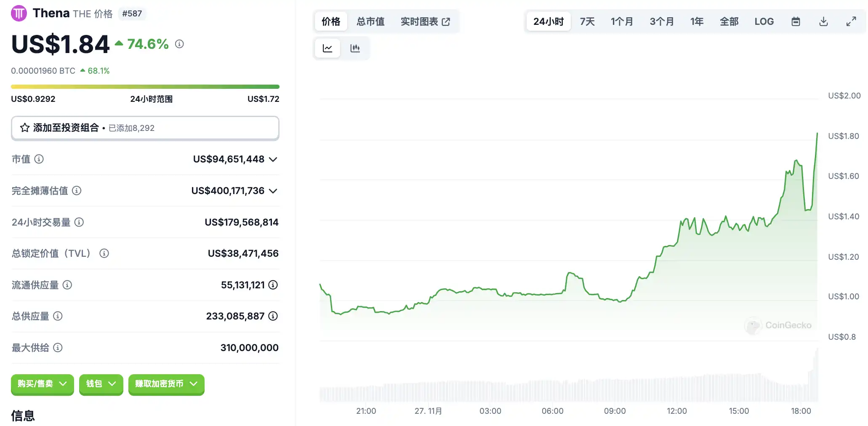Select the 7天 time range

(587, 21)
